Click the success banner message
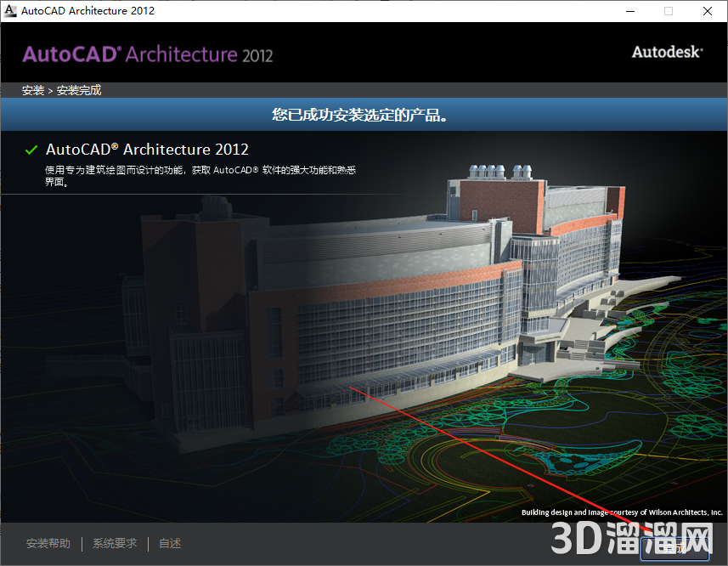This screenshot has width=728, height=566. [x=364, y=114]
